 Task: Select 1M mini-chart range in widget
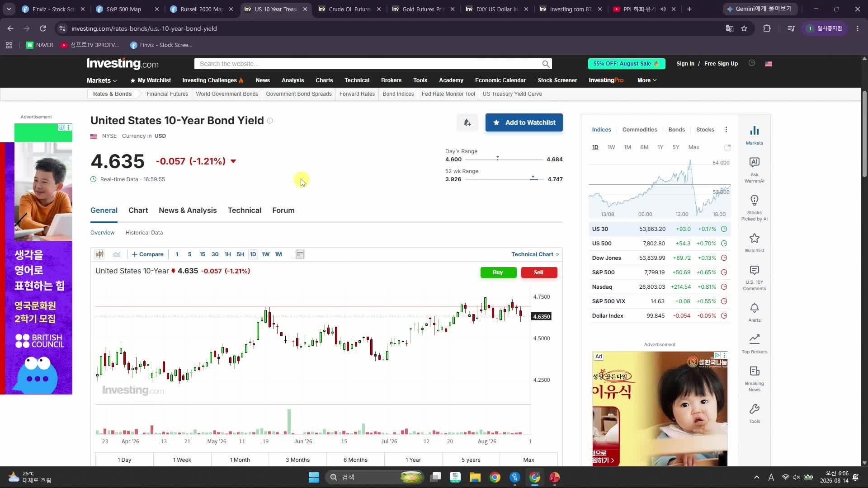tap(627, 147)
